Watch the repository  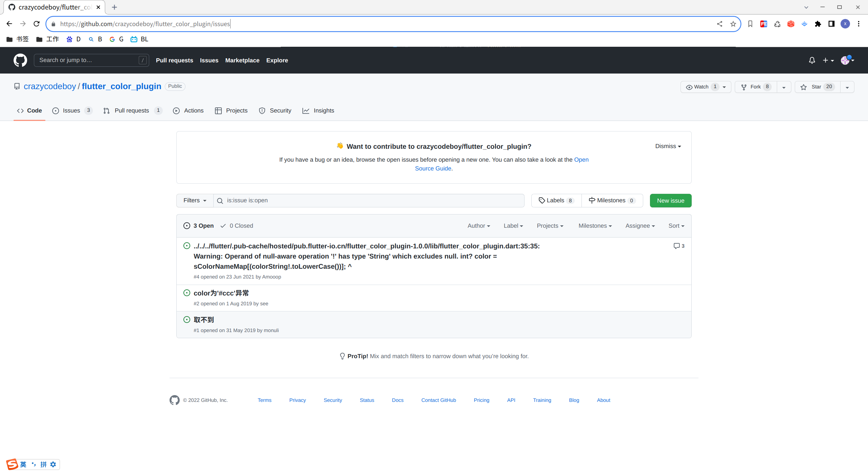click(x=706, y=87)
